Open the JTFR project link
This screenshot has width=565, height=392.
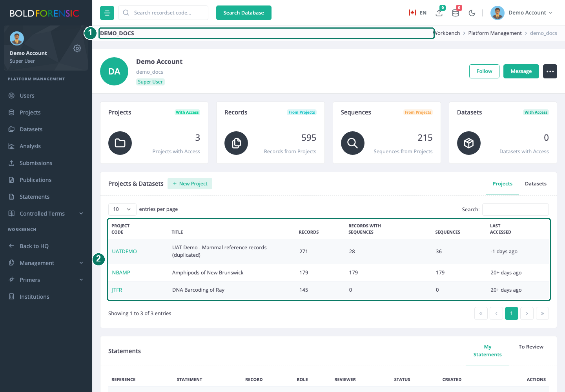117,290
